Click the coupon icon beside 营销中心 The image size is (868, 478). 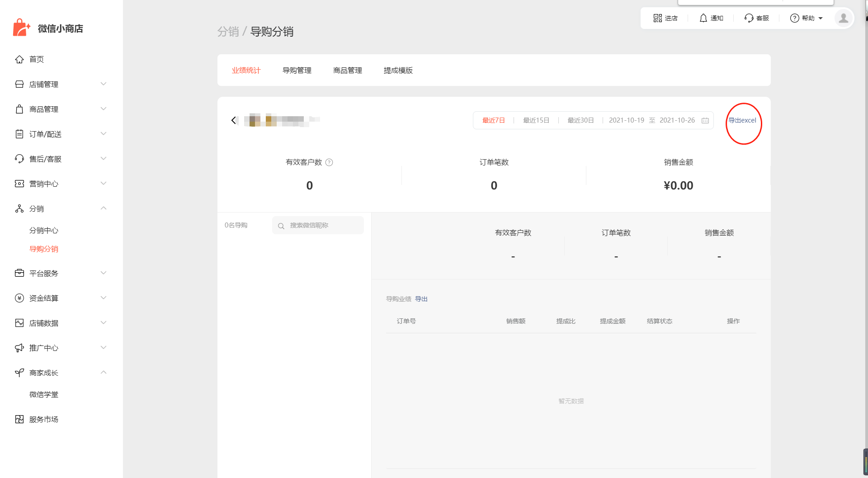click(19, 184)
